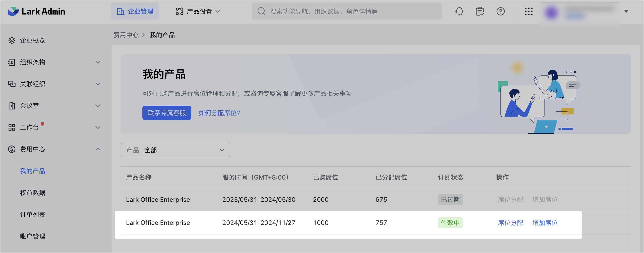Click assigned seats value 757
This screenshot has width=644, height=253.
[x=381, y=222]
